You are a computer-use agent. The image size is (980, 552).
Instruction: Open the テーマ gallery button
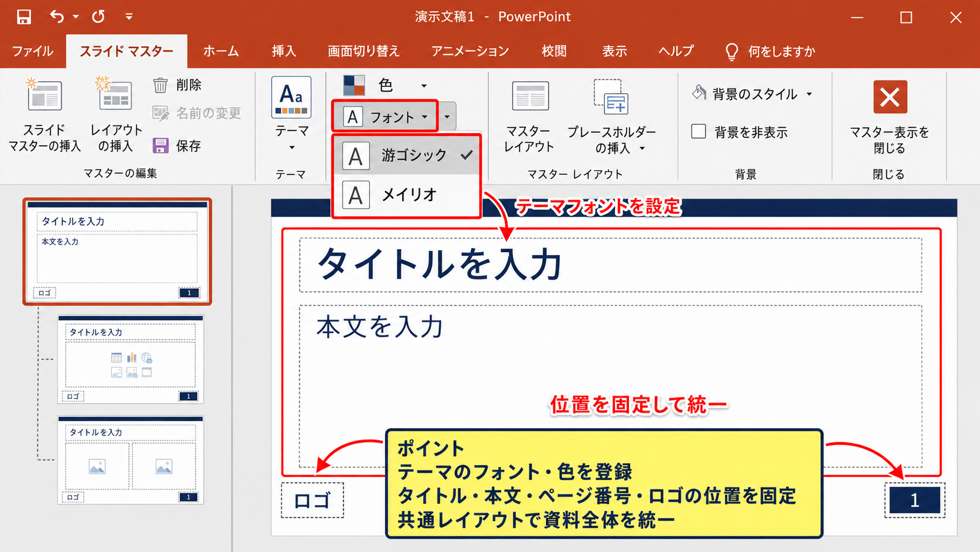[x=291, y=97]
